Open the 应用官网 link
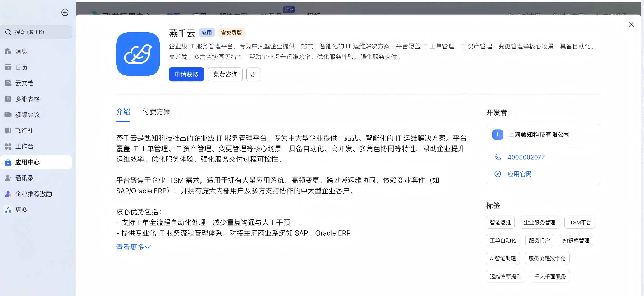644x296 pixels. tap(519, 174)
